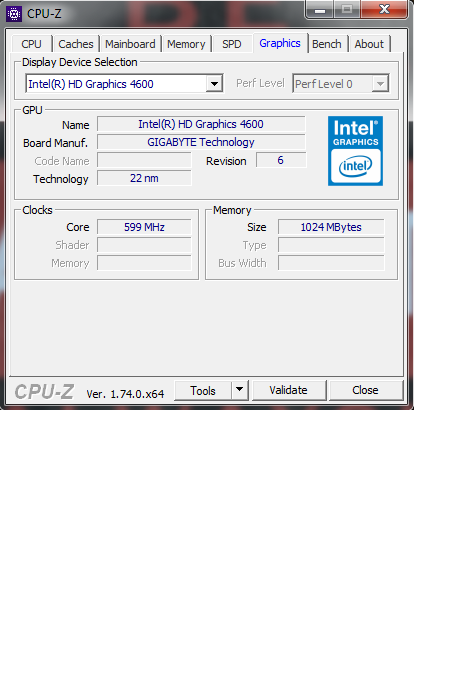Click the Intel(R) HD Graphics 4600 combo box
The width and height of the screenshot is (474, 674).
tap(124, 83)
